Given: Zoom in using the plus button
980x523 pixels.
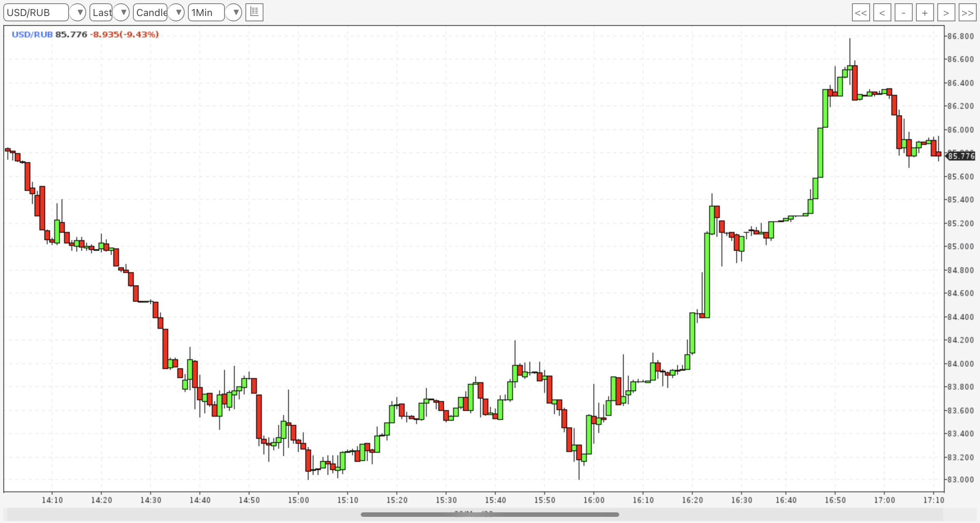Looking at the screenshot, I should point(925,13).
